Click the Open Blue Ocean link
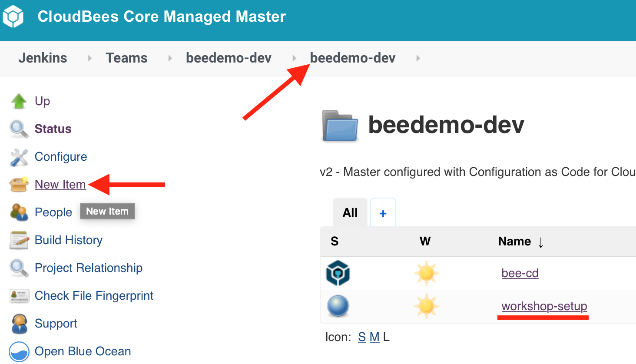 (83, 351)
